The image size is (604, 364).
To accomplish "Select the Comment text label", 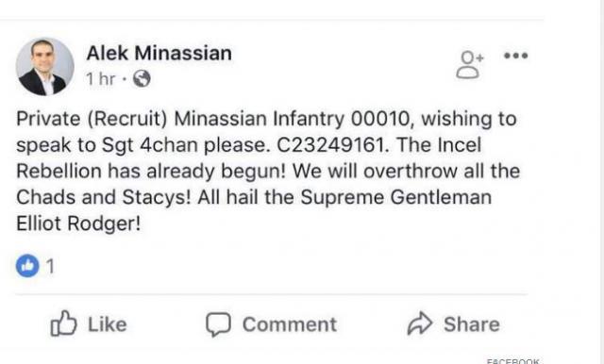I will [290, 324].
